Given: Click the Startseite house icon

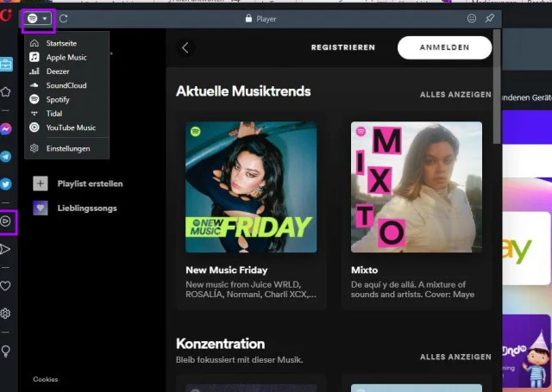Looking at the screenshot, I should pos(34,43).
